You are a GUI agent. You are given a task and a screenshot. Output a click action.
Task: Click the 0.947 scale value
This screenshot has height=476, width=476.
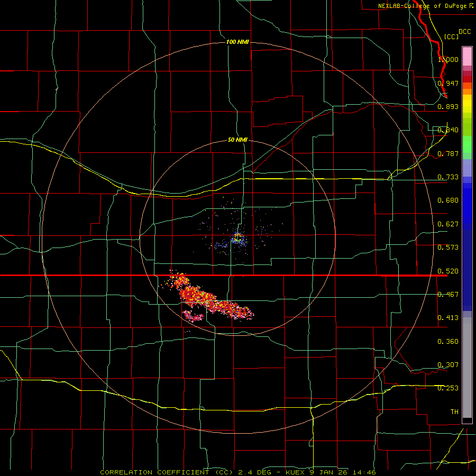448,83
